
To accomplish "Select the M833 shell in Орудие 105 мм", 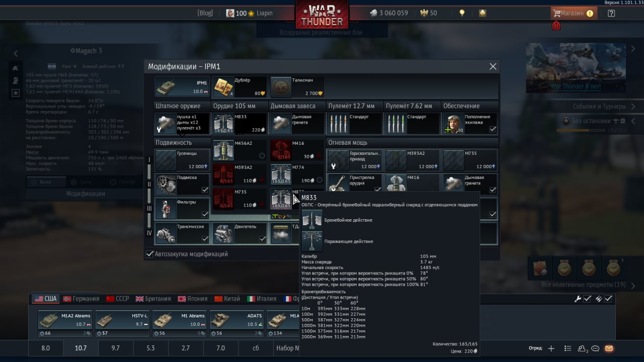I will 239,123.
